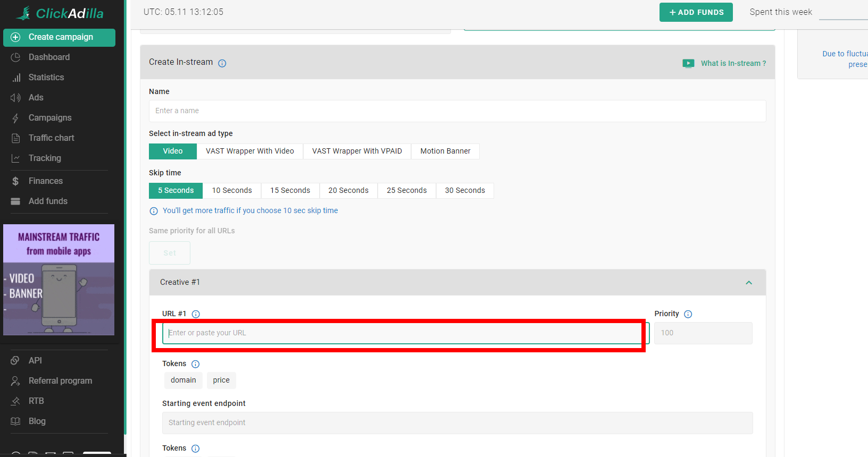
Task: Select the Motion Banner ad type
Action: point(445,151)
